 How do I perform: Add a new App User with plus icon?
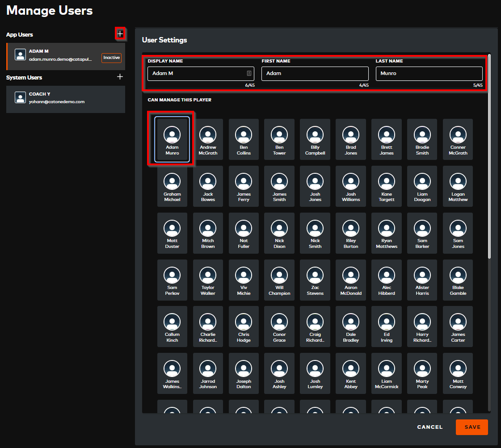coord(120,33)
